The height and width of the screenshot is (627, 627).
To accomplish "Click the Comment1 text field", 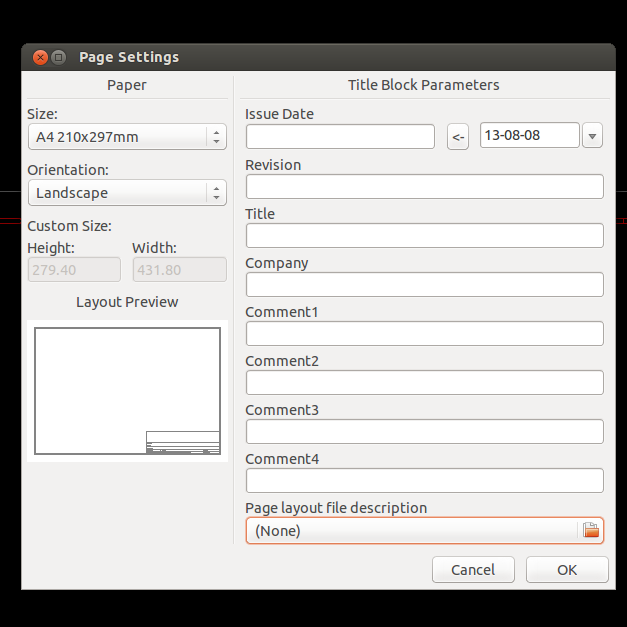I will coord(424,334).
